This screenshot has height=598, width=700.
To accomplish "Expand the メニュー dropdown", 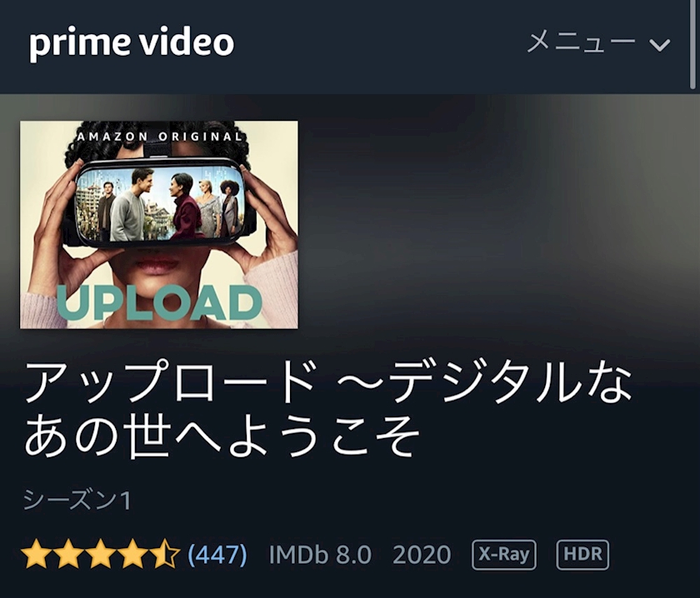I will [598, 42].
